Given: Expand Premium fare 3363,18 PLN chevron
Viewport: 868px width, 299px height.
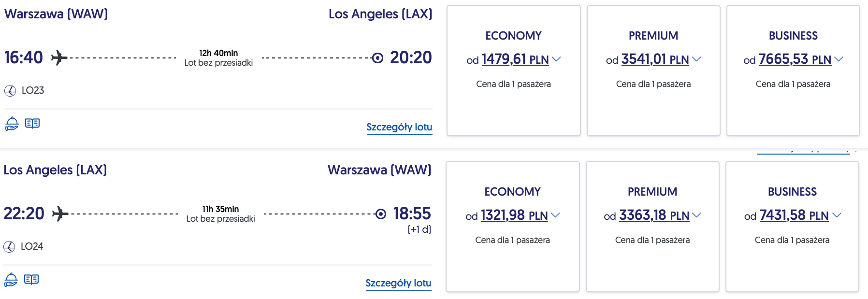Looking at the screenshot, I should tap(696, 215).
